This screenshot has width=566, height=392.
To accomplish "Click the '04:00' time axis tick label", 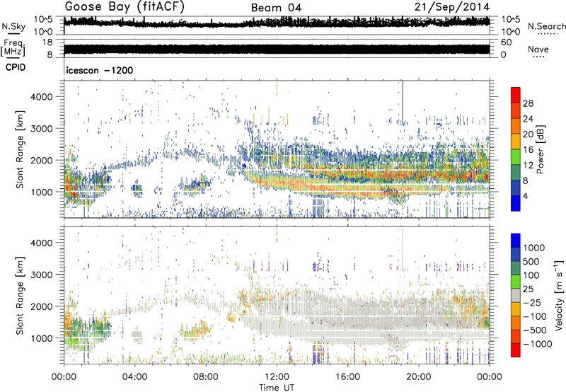I will pyautogui.click(x=135, y=377).
